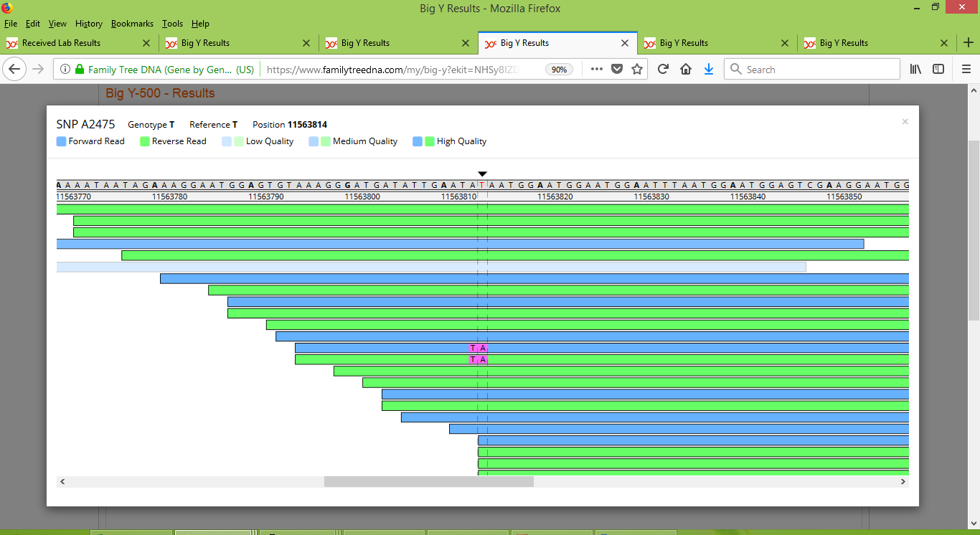Open the View menu
Screen dimensions: 980x535
point(57,24)
